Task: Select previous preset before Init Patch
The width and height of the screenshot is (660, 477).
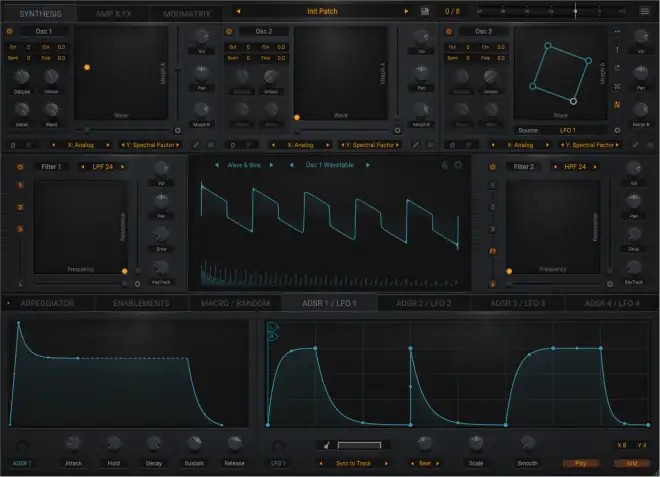Action: click(x=238, y=11)
